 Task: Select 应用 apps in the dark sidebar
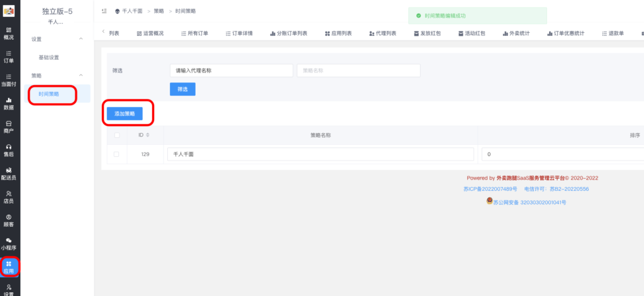9,267
